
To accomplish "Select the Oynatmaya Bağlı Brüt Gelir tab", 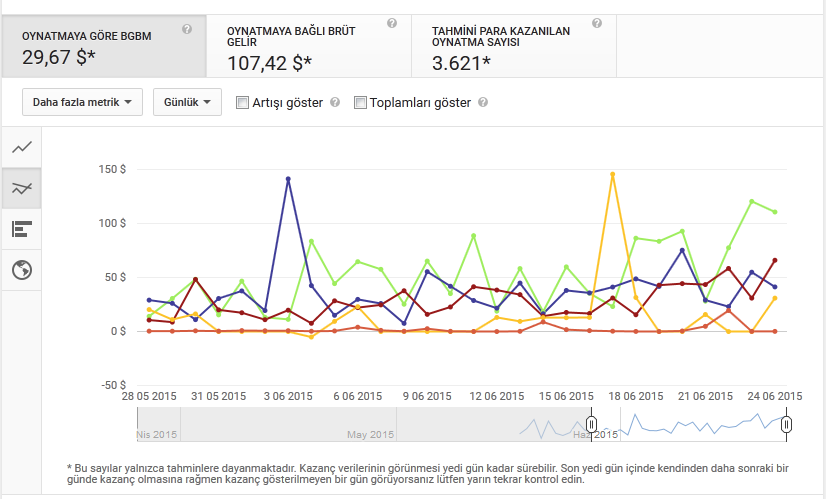I will 309,46.
